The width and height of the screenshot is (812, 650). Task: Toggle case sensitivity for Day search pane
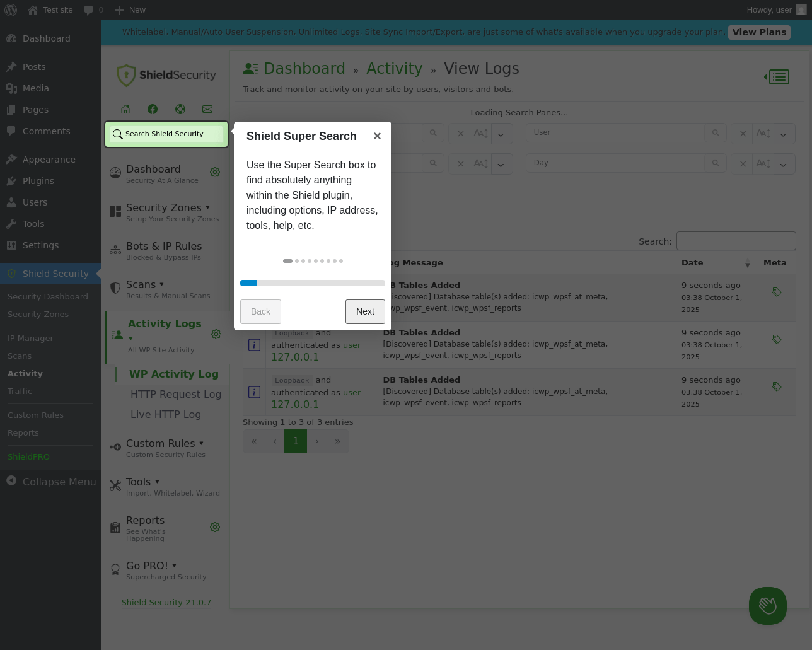(763, 164)
